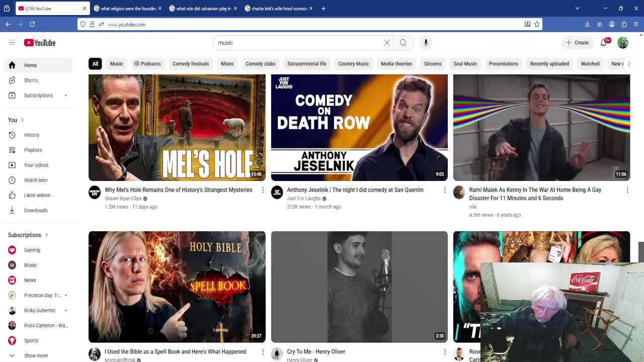Viewport: 644px width, 362px height.
Task: Click the Holy Bible Spell Book thumbnail
Action: pos(177,287)
